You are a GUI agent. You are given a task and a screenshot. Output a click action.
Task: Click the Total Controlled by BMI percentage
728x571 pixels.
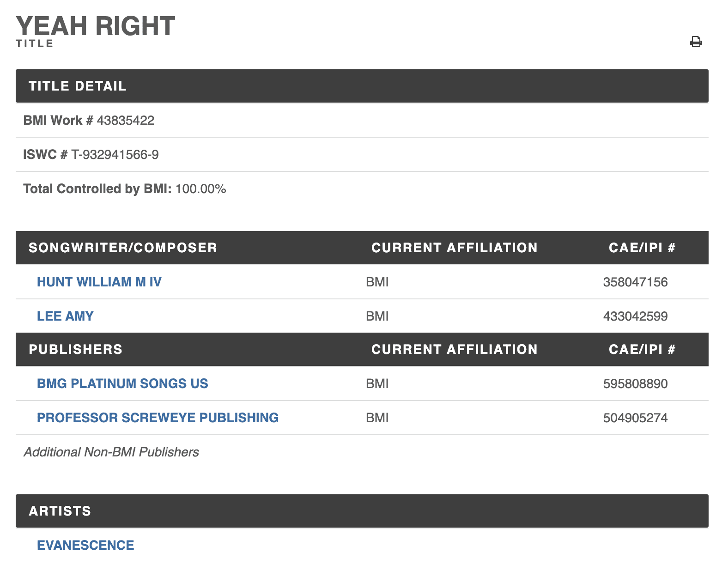coord(200,189)
